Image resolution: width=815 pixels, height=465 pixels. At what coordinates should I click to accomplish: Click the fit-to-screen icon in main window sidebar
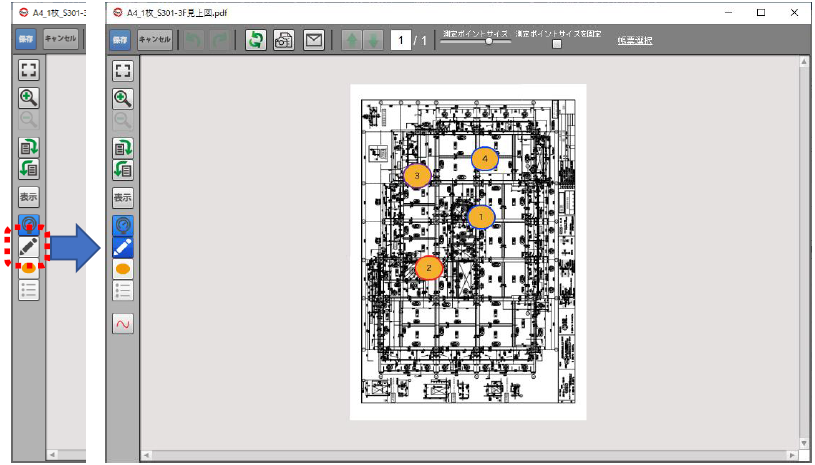[123, 70]
